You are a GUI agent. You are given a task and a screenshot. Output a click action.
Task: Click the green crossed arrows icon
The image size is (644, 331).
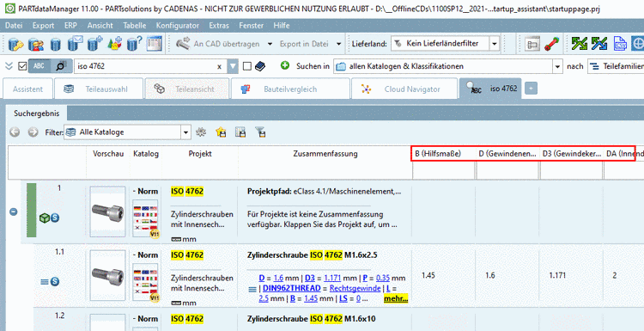[579, 44]
